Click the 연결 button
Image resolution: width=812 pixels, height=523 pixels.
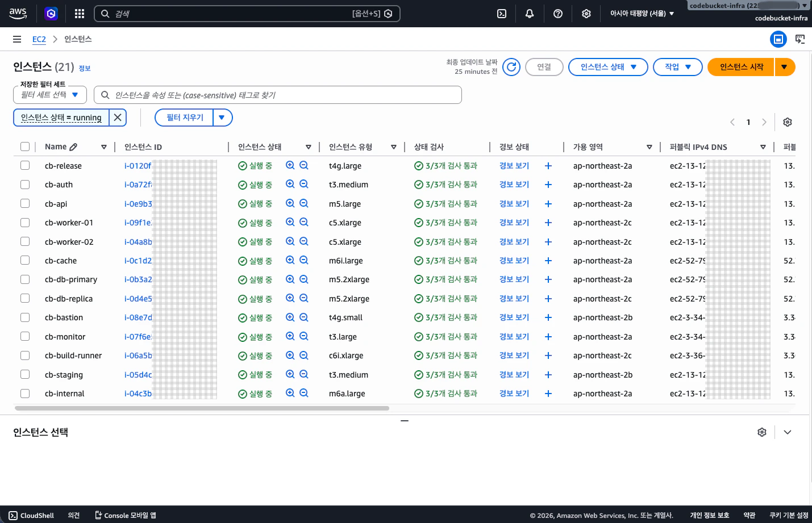(544, 67)
